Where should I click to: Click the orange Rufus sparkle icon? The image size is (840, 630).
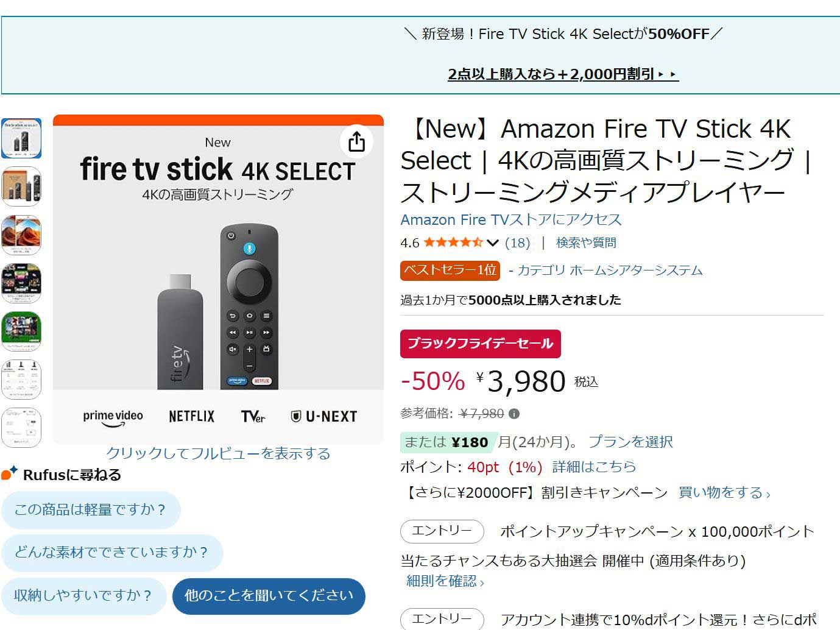(x=9, y=474)
